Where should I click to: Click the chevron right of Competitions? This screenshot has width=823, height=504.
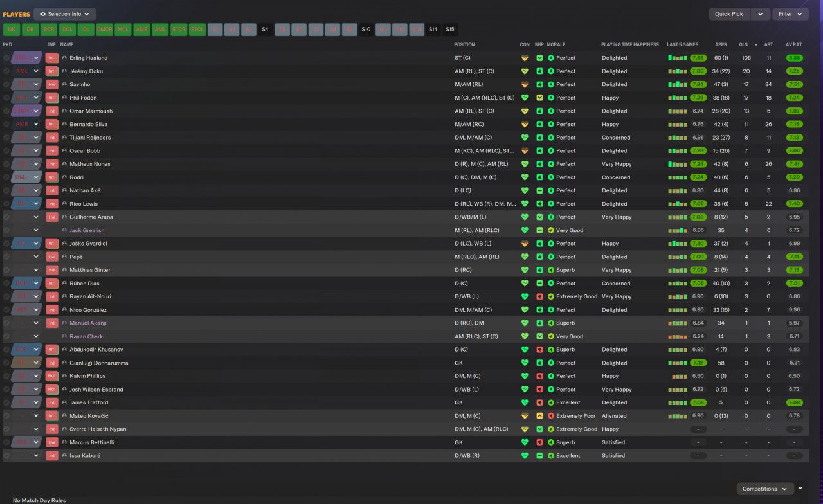(800, 489)
